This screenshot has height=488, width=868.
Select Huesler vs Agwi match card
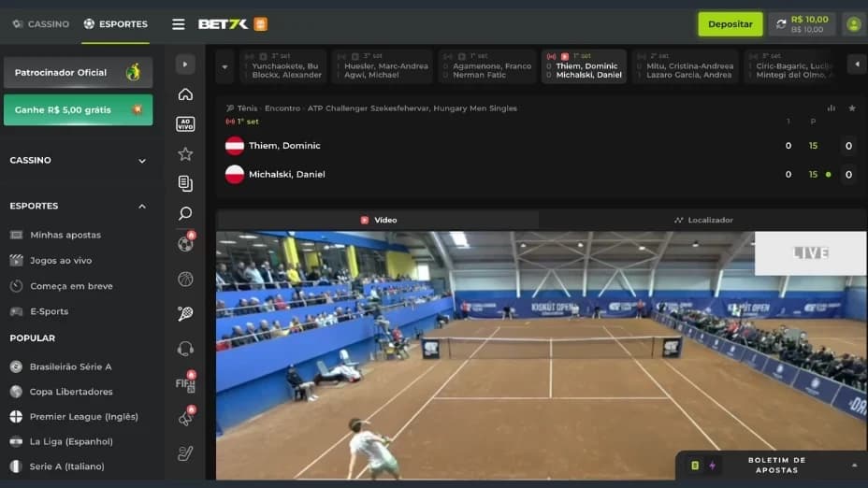tap(383, 66)
